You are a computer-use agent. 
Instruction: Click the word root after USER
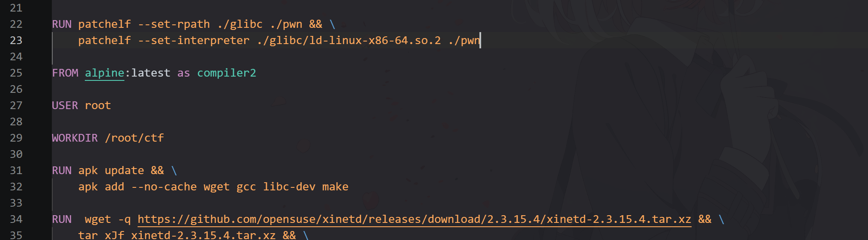[x=98, y=106]
